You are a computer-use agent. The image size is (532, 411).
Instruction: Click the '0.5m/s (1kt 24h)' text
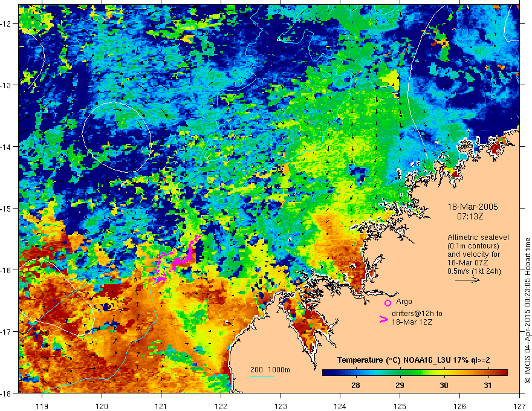475,271
